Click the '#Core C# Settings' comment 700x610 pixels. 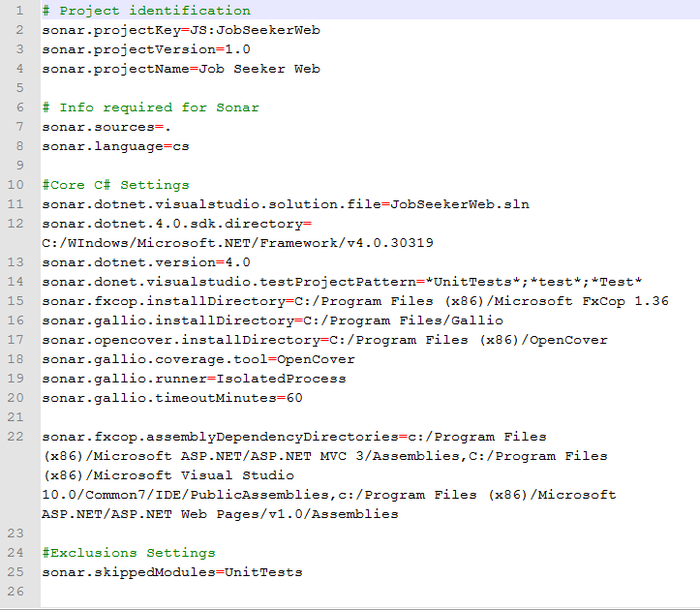point(115,185)
